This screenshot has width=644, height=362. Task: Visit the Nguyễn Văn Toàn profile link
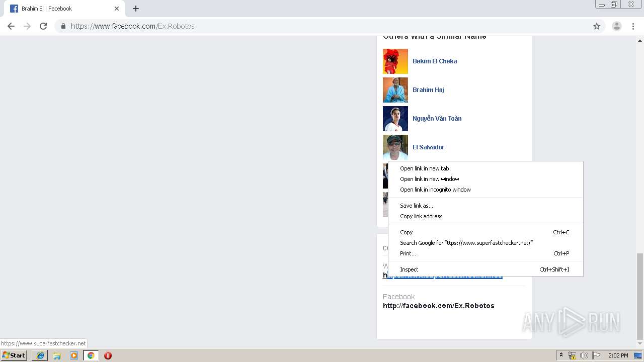coord(437,119)
